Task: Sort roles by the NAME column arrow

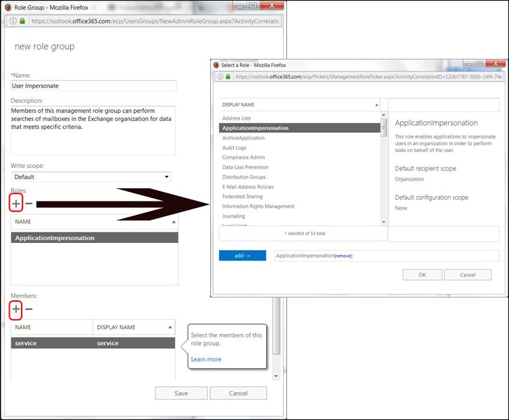Action: [x=174, y=222]
